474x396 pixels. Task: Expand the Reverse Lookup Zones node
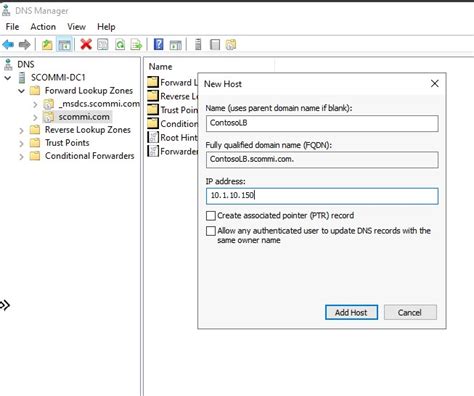pyautogui.click(x=21, y=130)
